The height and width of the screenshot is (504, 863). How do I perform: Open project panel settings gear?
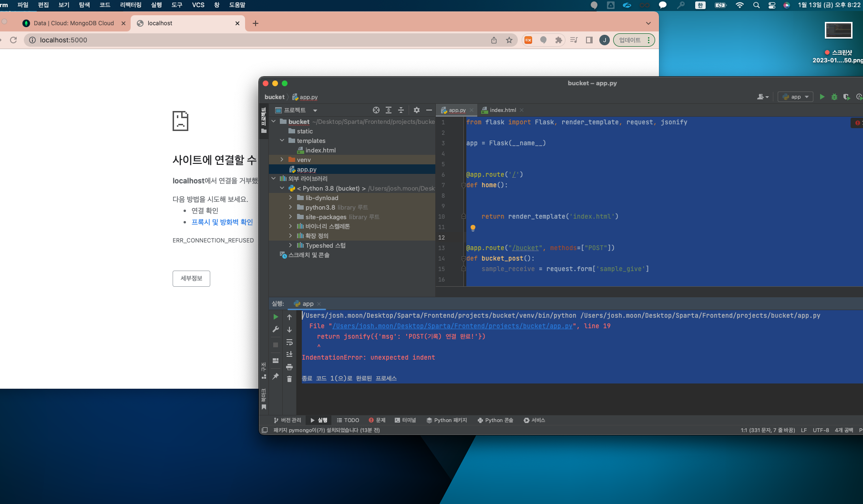(417, 110)
